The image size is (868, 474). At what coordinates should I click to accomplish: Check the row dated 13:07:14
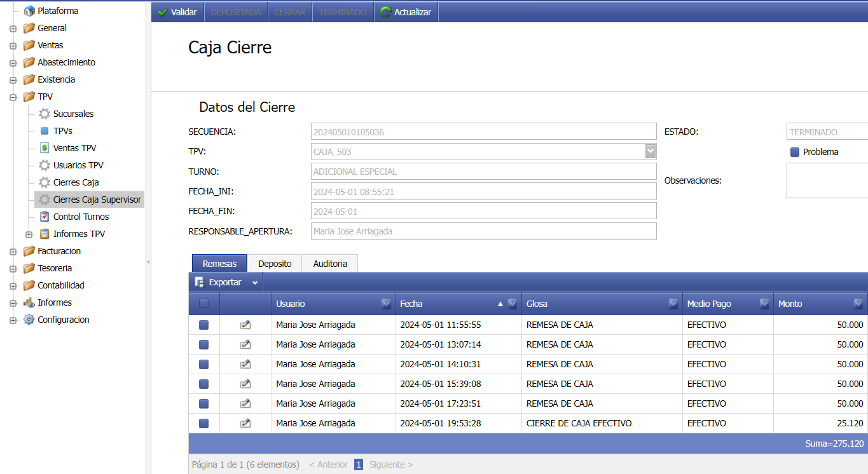[203, 344]
